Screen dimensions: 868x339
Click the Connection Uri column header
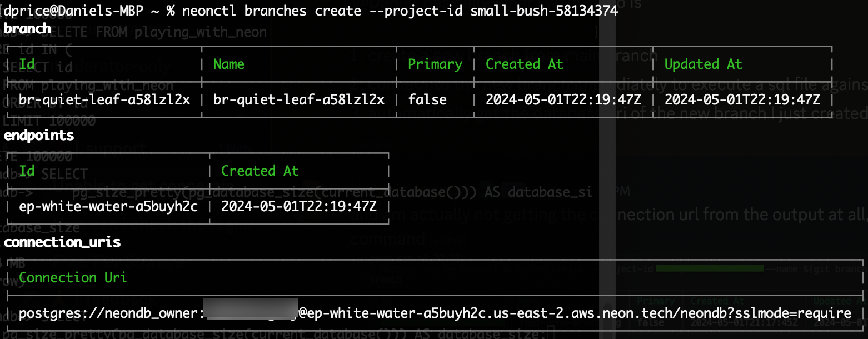pos(73,277)
